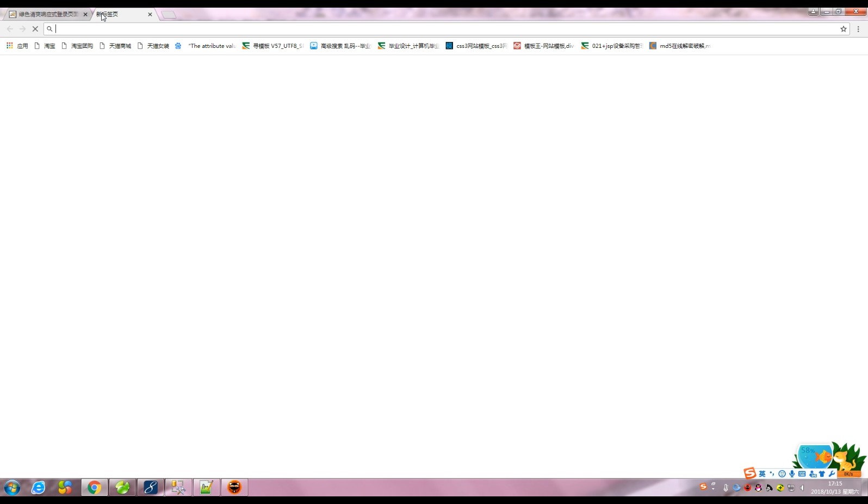Click the Sogou S logo on IME toolbar
This screenshot has width=868, height=504.
[x=750, y=474]
